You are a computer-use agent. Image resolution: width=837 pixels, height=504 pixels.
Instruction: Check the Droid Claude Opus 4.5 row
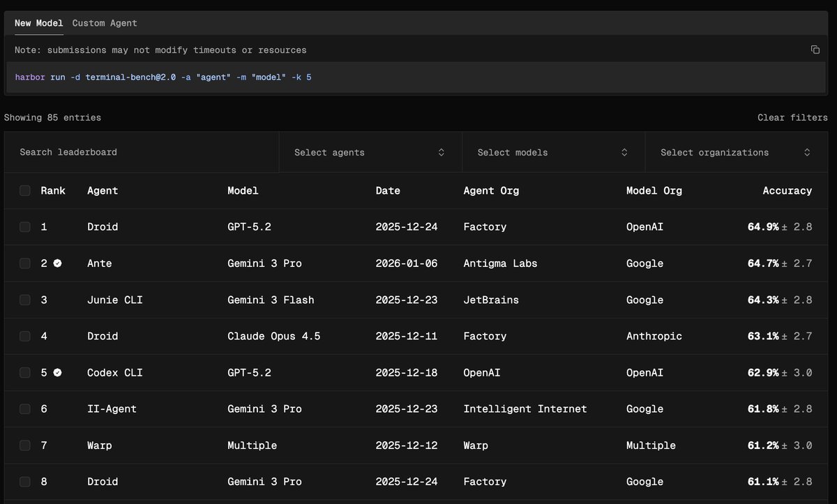(x=25, y=336)
